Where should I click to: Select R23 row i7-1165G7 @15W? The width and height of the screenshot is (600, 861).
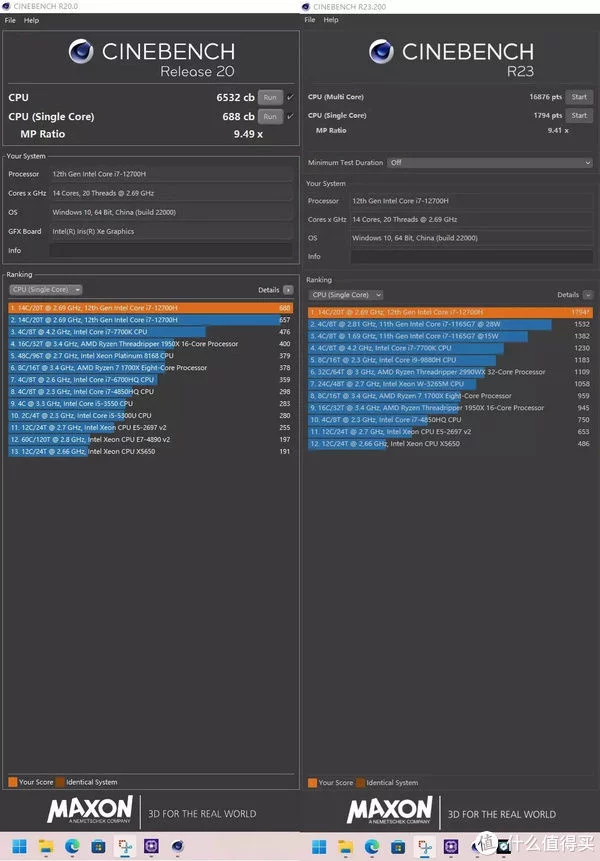450,336
